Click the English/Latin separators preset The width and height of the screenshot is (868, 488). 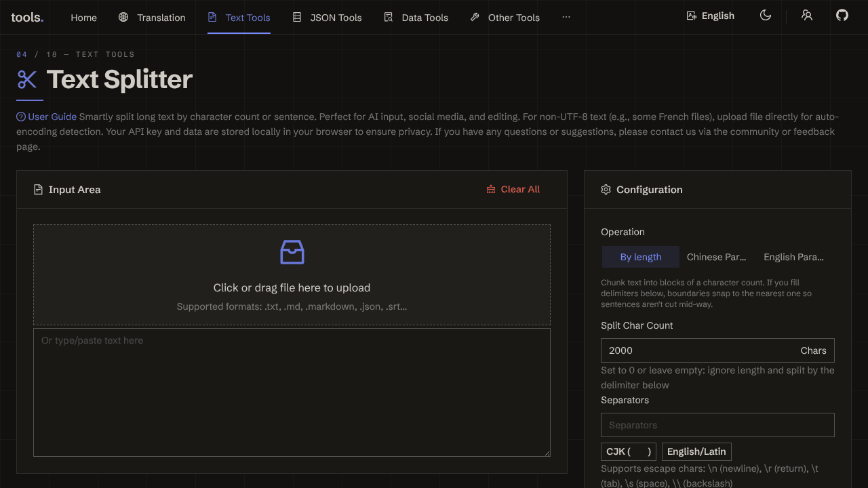696,451
